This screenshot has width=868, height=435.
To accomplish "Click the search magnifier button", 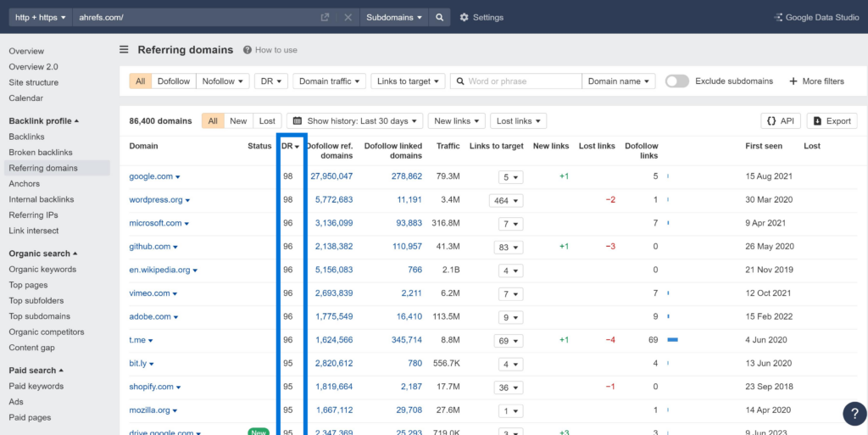I will (439, 17).
